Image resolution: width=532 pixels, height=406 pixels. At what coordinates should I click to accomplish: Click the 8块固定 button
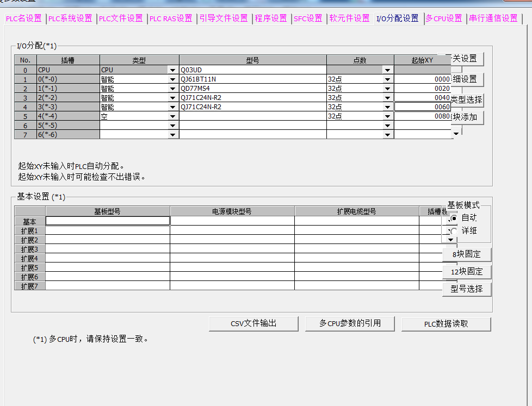[467, 254]
